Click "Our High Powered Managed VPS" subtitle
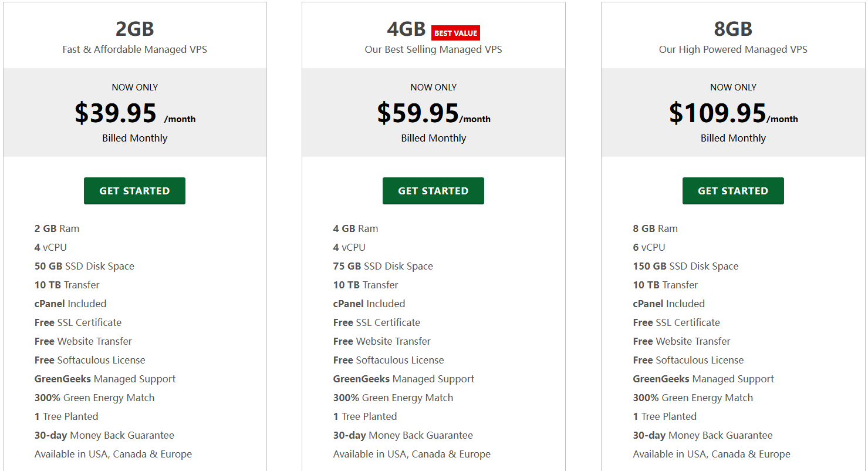The height and width of the screenshot is (471, 868). (733, 49)
